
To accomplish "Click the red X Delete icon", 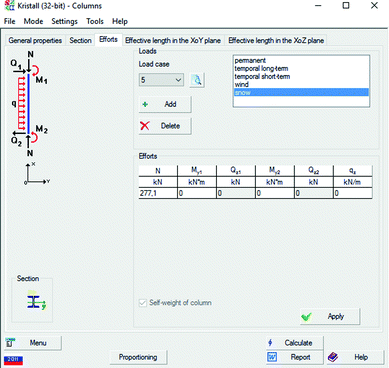I will tap(145, 126).
